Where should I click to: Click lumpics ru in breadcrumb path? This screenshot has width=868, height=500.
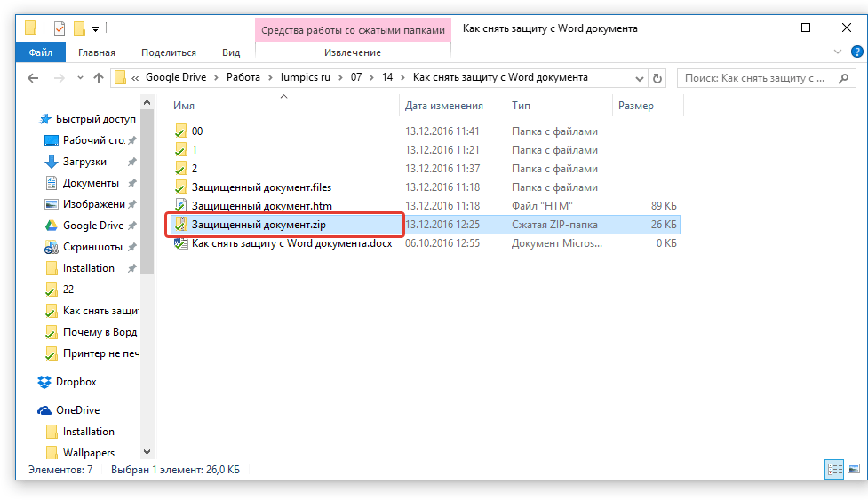[307, 77]
